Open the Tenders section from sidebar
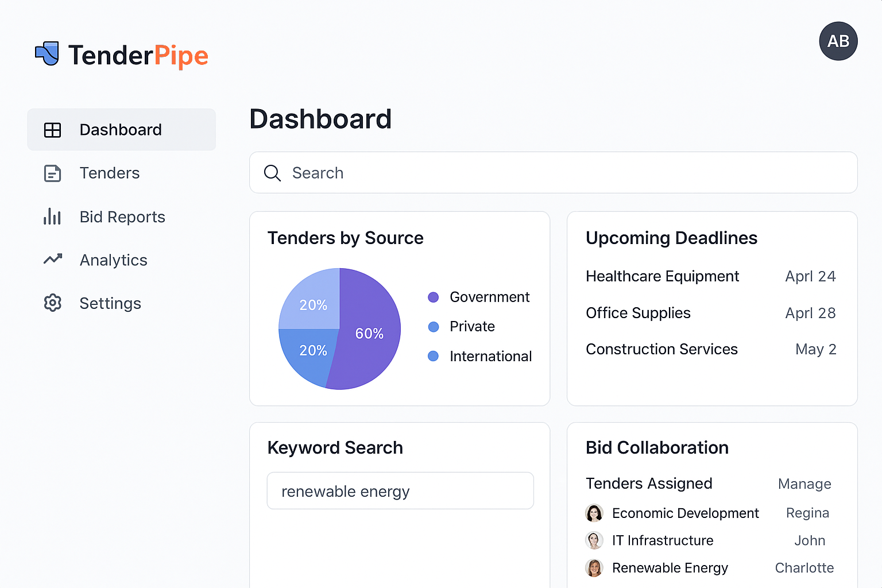This screenshot has height=588, width=882. coord(109,173)
